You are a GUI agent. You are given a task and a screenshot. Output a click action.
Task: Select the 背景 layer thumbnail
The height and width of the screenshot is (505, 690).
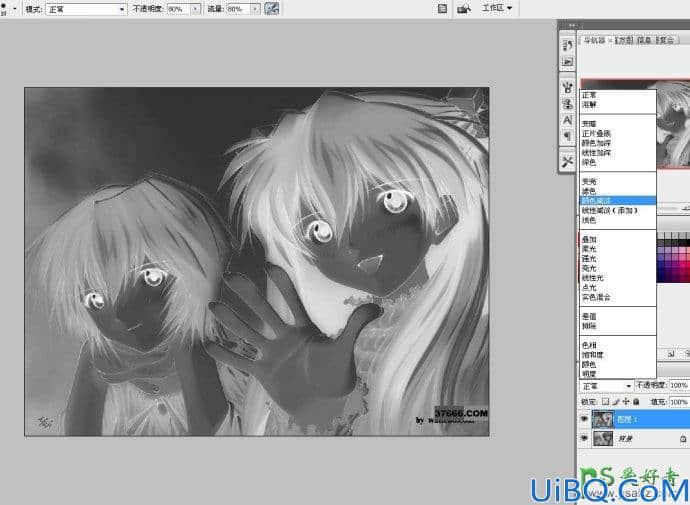point(602,438)
